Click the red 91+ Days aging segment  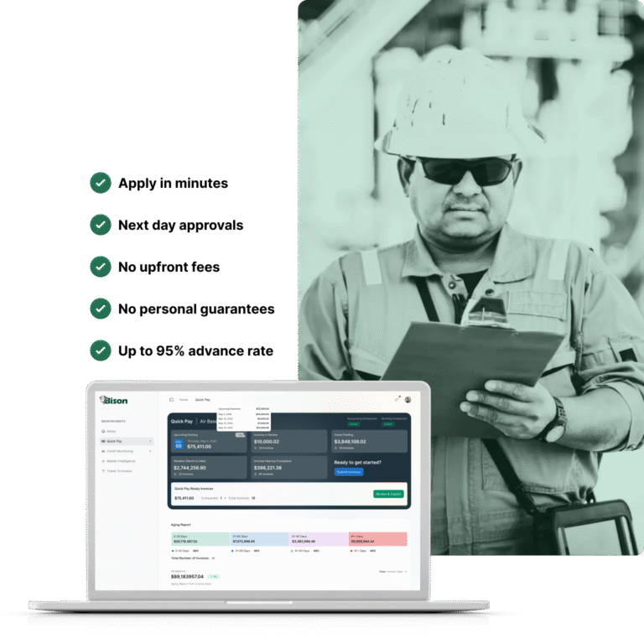(377, 540)
